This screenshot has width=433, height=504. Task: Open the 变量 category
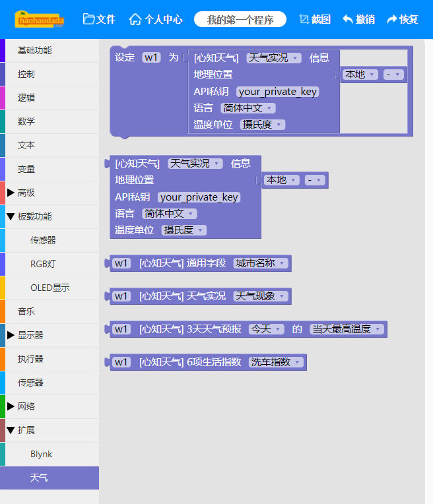click(50, 170)
